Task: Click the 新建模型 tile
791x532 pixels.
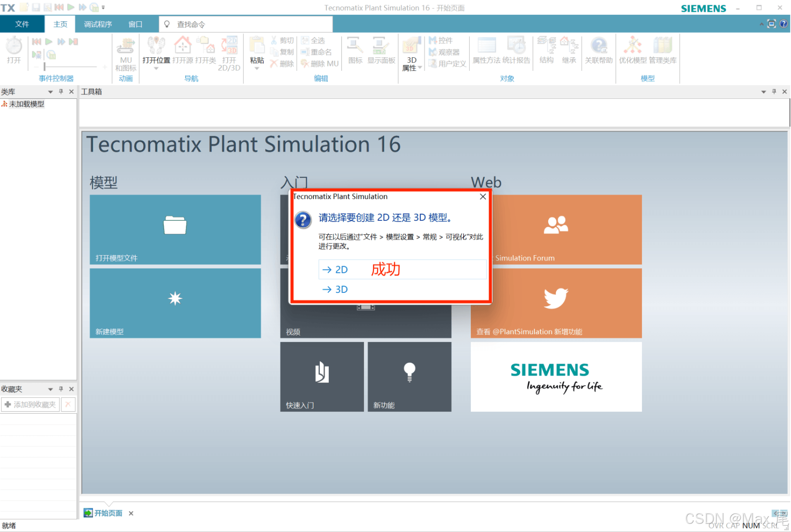Action: coord(175,303)
